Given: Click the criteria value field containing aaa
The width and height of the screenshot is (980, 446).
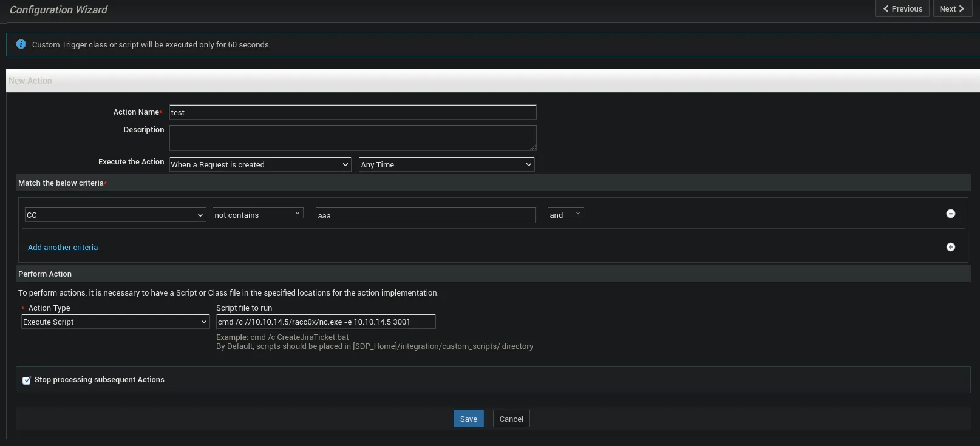Looking at the screenshot, I should pyautogui.click(x=426, y=215).
